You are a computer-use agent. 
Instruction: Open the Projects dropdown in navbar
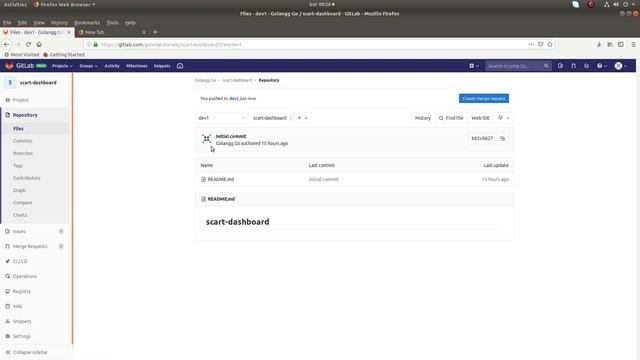(x=62, y=66)
